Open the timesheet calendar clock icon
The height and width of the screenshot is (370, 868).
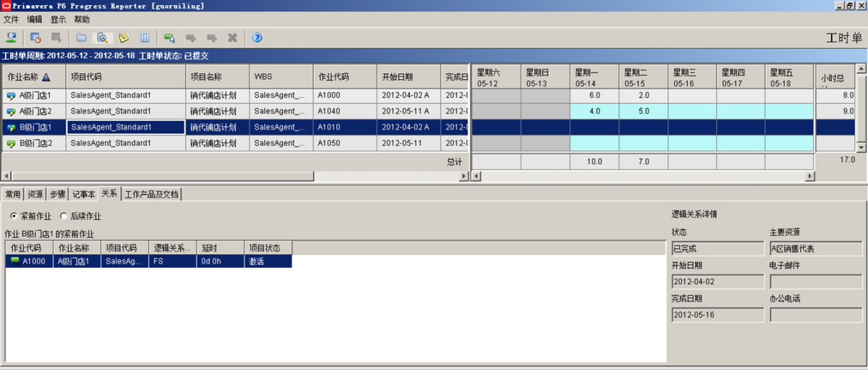36,38
